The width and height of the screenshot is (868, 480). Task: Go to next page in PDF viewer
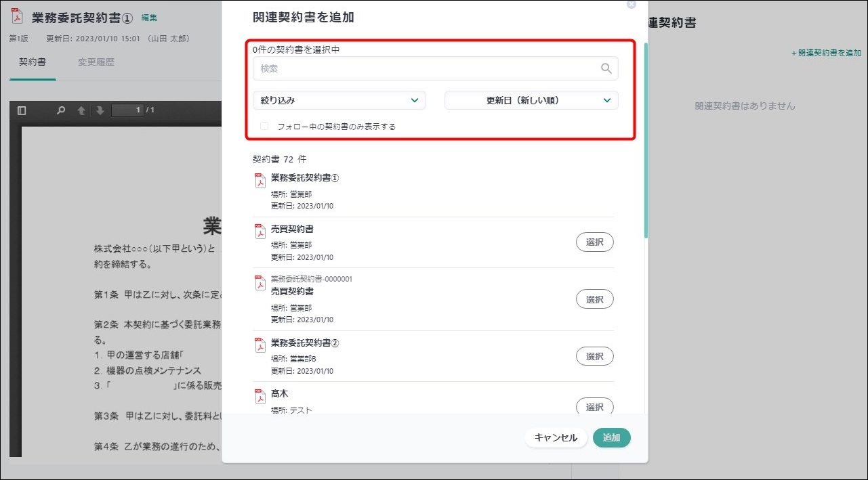click(x=100, y=110)
